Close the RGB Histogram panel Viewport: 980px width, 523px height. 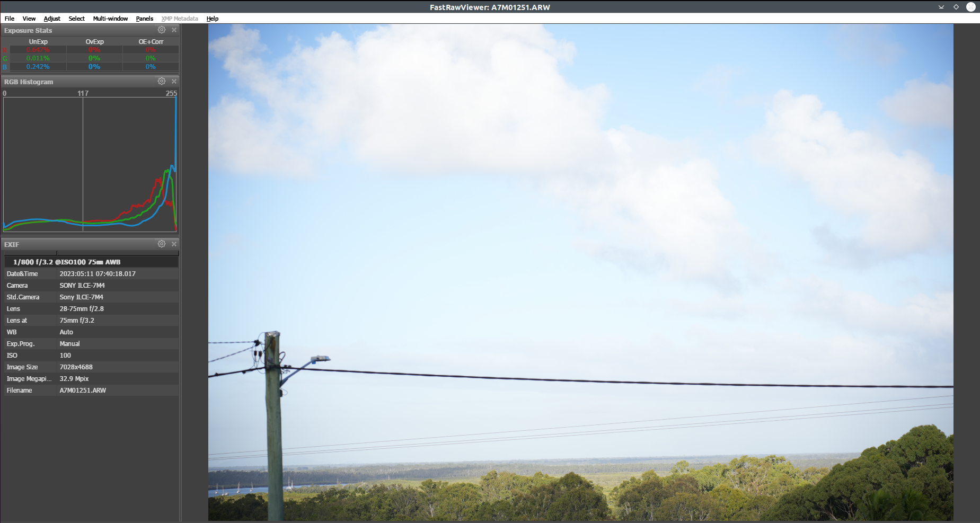pos(174,82)
